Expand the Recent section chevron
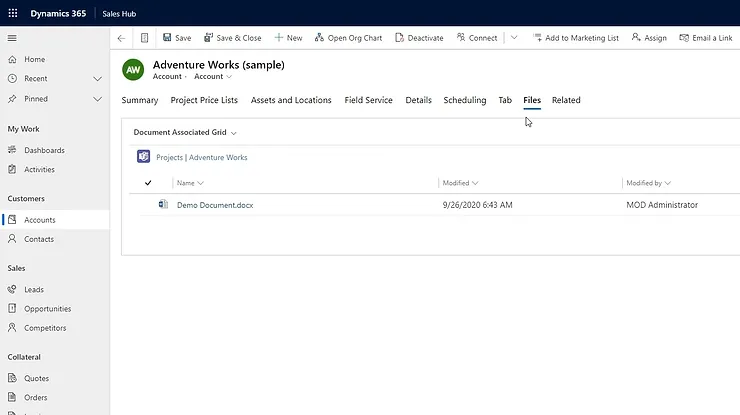Viewport: 740px width, 415px height. coord(97,79)
